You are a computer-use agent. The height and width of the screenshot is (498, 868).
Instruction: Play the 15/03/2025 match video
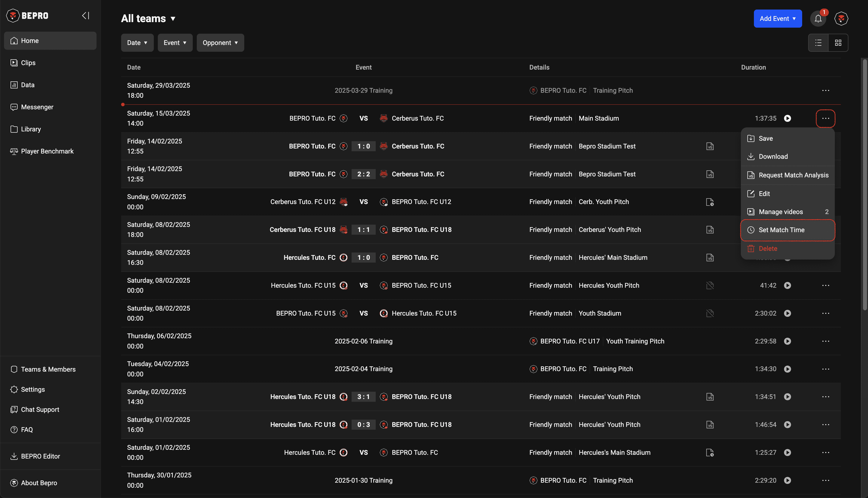(x=787, y=118)
